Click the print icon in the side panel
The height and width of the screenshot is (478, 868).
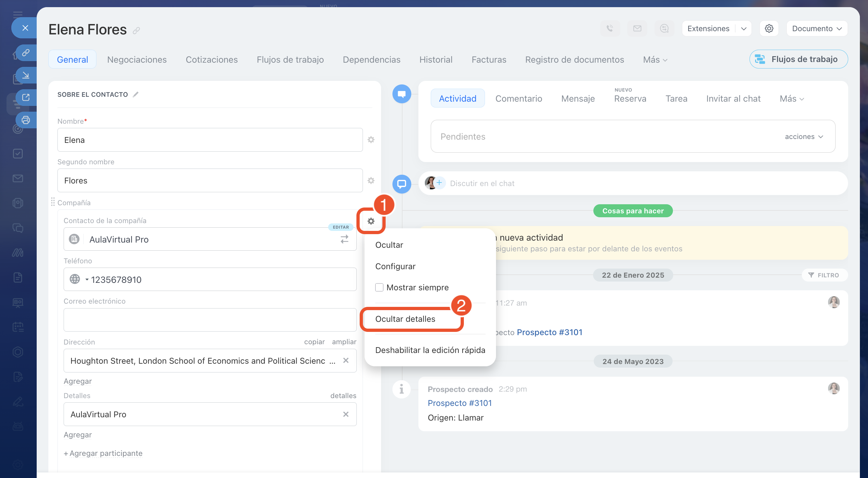point(26,120)
